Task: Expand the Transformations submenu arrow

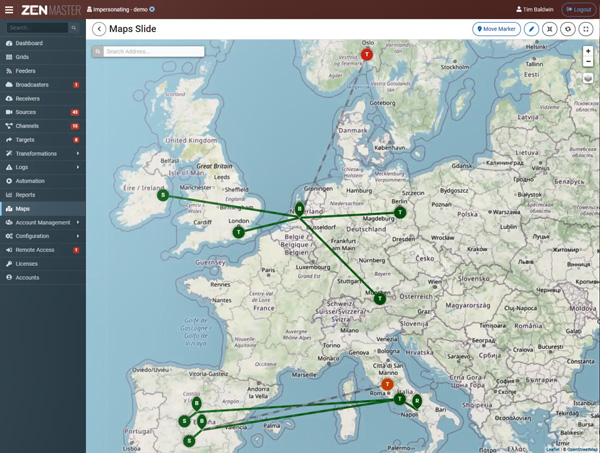Action: pos(78,153)
